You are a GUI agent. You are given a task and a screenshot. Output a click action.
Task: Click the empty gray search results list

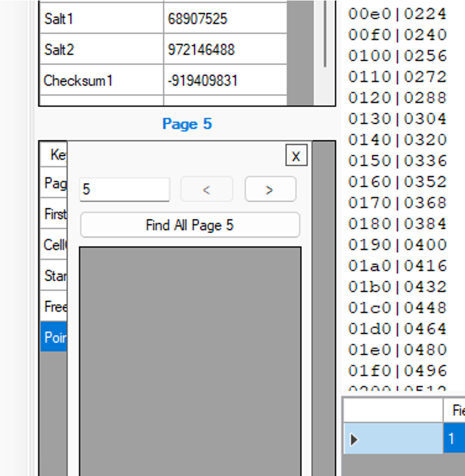190,358
